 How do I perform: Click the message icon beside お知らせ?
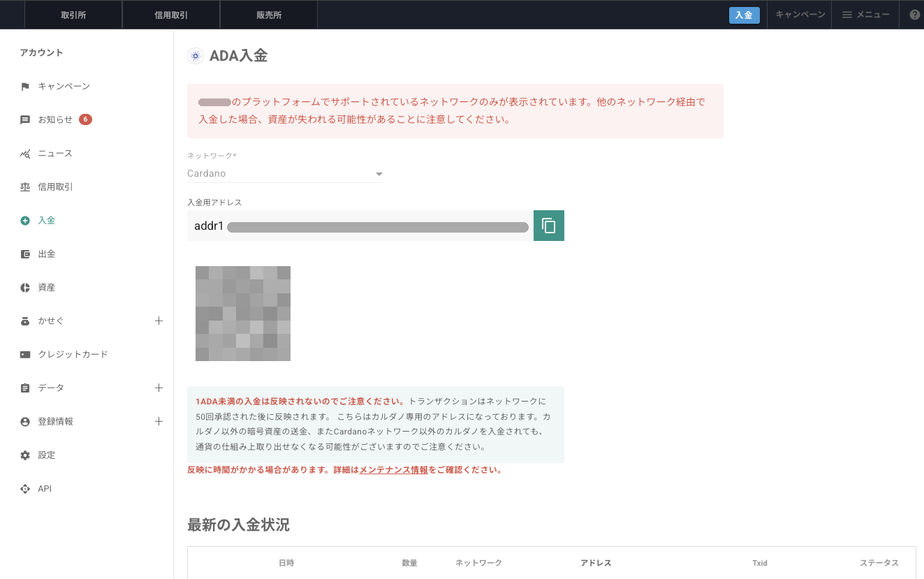pos(25,120)
